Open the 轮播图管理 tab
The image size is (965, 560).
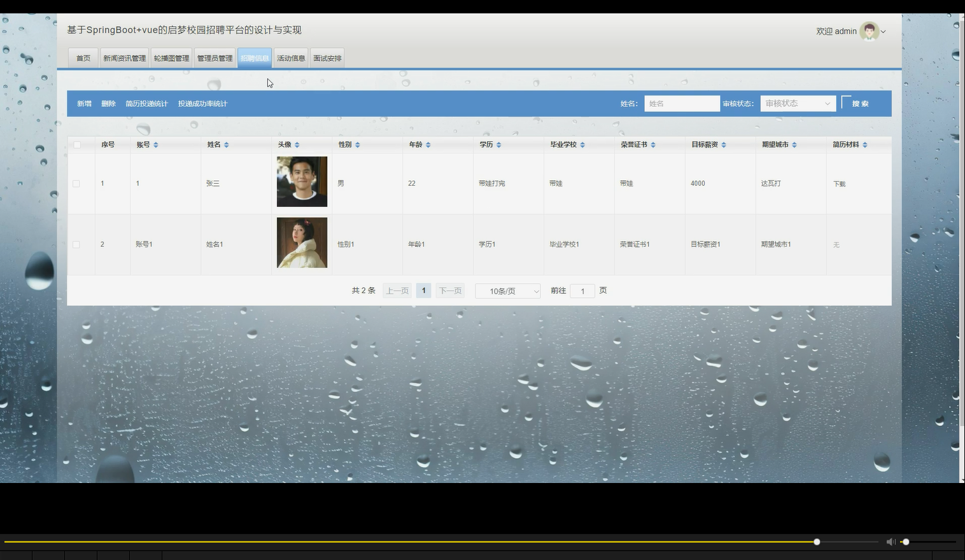(171, 58)
